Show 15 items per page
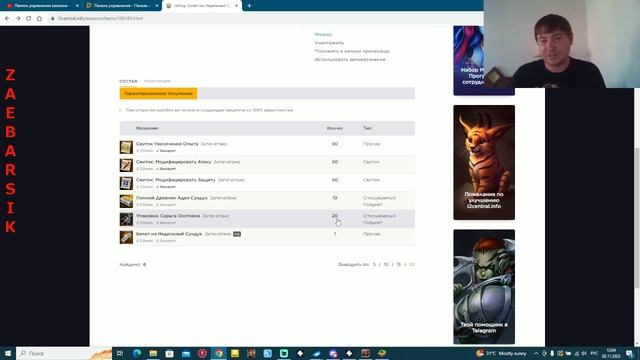The width and height of the screenshot is (640, 360). (398, 264)
